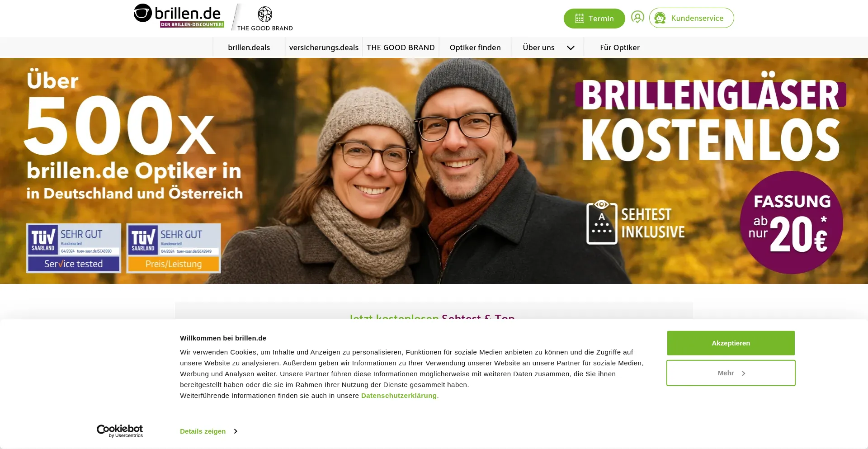Open THE GOOD BRAND globe logo
868x449 pixels.
tap(265, 14)
